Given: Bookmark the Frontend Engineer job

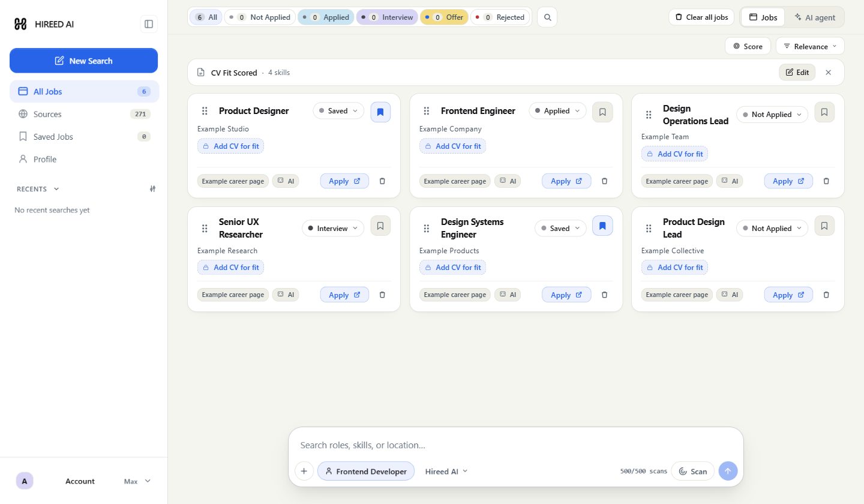Looking at the screenshot, I should tap(602, 112).
